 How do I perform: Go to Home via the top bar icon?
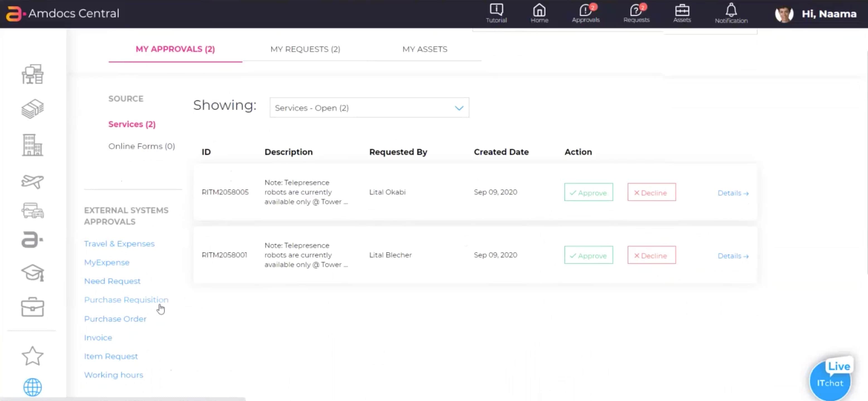pos(539,13)
